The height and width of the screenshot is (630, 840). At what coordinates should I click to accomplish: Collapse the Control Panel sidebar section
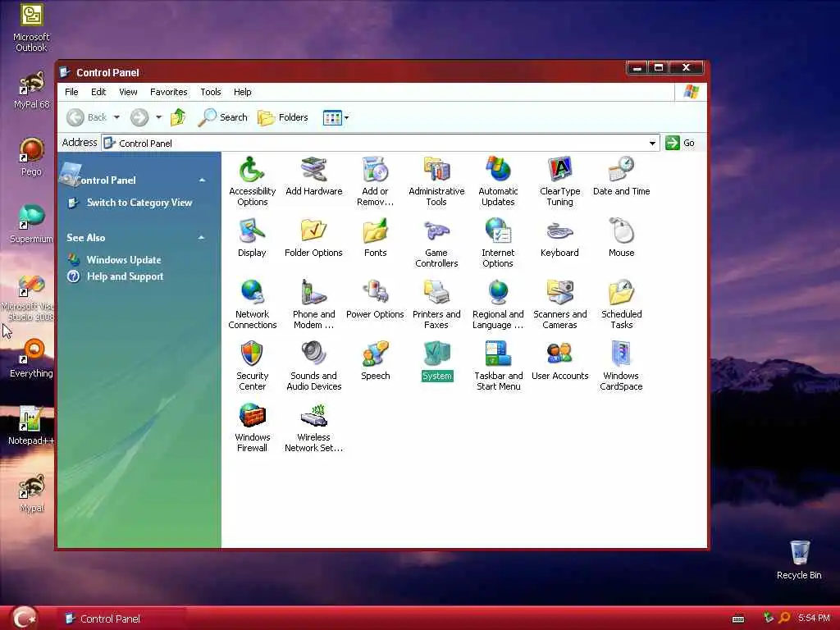pos(202,180)
